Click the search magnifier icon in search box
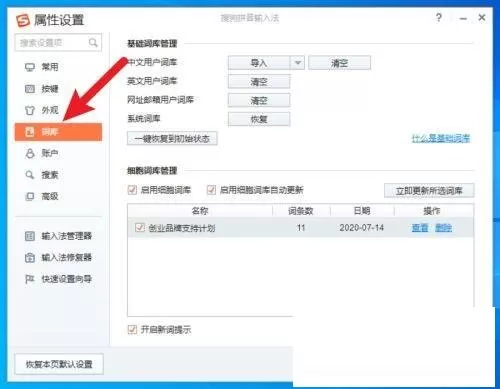The height and width of the screenshot is (389, 500). point(93,43)
